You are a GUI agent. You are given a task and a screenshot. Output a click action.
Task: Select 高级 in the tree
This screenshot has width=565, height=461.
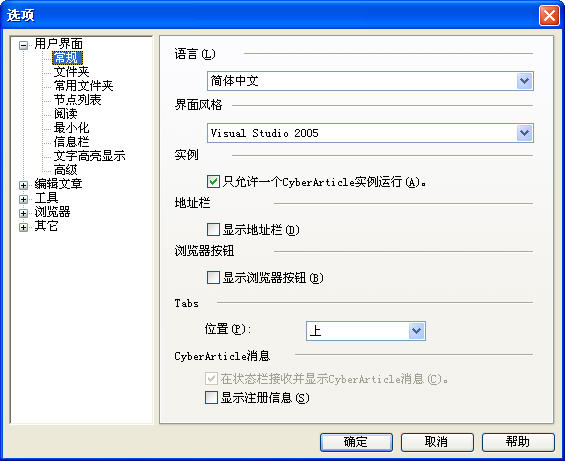click(x=65, y=170)
